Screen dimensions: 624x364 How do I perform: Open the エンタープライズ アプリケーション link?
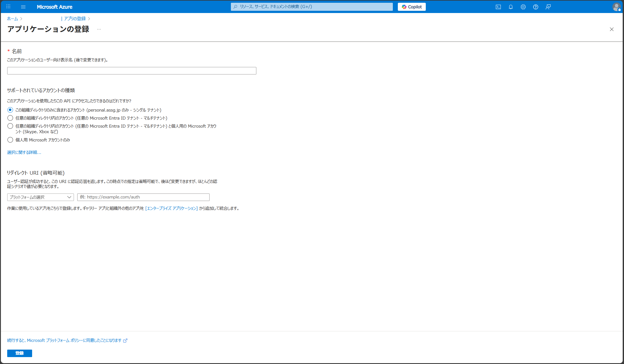click(x=171, y=208)
